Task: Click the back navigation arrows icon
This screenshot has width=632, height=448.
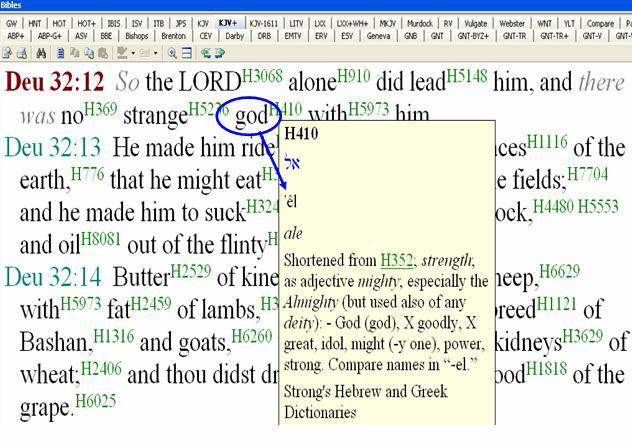Action: point(206,53)
